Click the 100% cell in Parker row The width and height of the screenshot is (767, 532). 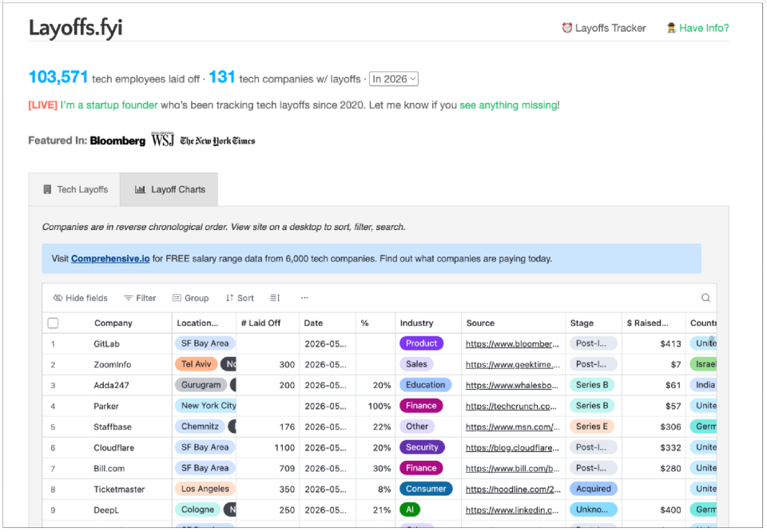[x=376, y=406]
